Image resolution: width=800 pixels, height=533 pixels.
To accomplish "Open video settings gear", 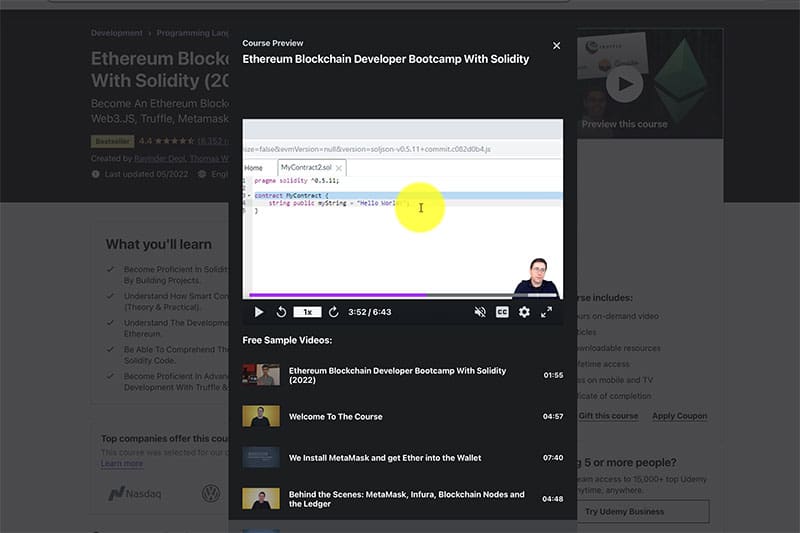I will click(x=524, y=312).
